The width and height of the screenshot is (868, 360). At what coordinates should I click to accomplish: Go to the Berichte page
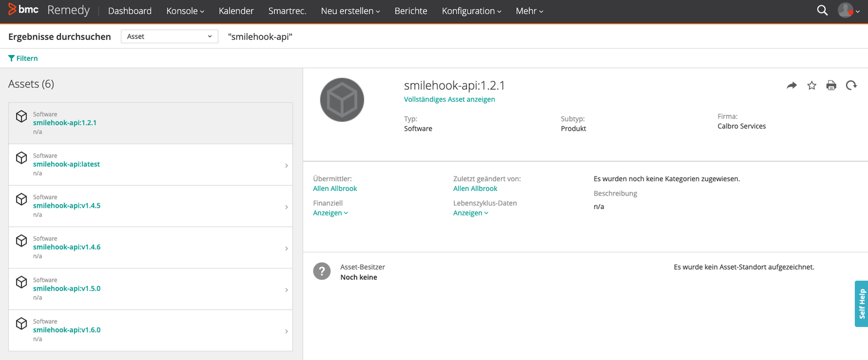(x=410, y=11)
